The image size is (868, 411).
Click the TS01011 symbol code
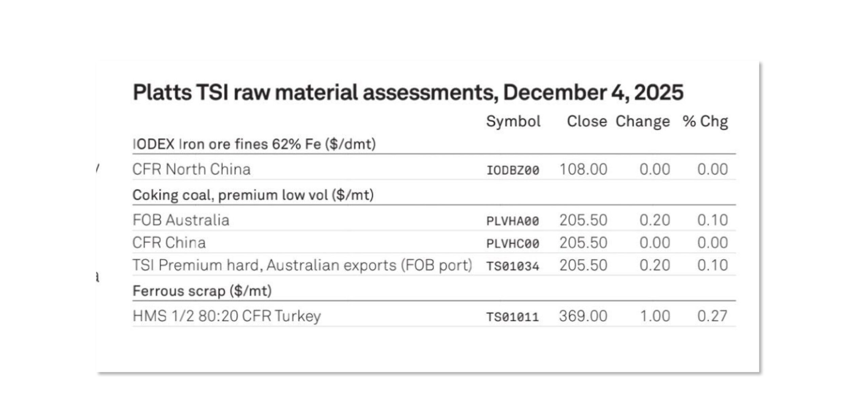pos(513,317)
